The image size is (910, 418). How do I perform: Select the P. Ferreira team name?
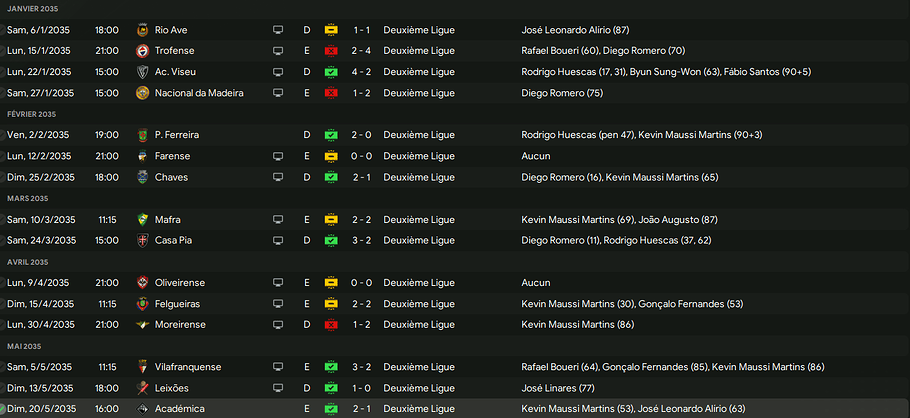pyautogui.click(x=176, y=135)
